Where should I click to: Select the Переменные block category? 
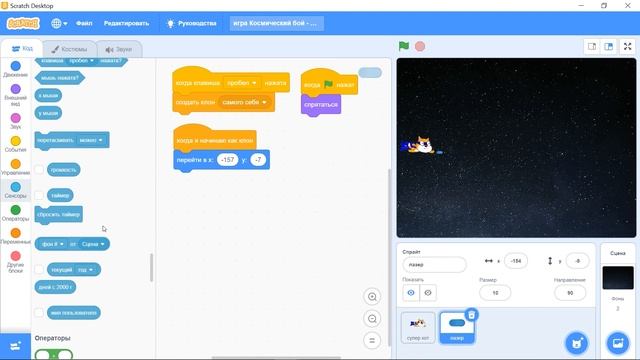click(x=16, y=236)
